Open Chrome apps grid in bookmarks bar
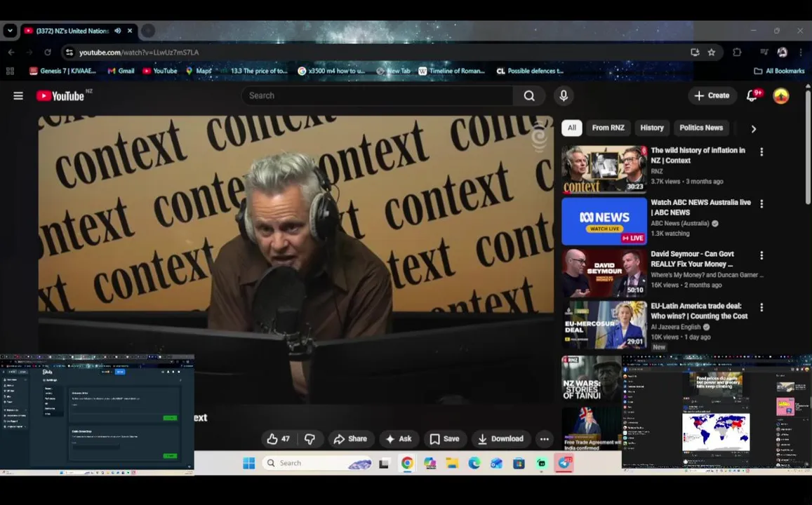Image resolution: width=812 pixels, height=505 pixels. point(10,71)
